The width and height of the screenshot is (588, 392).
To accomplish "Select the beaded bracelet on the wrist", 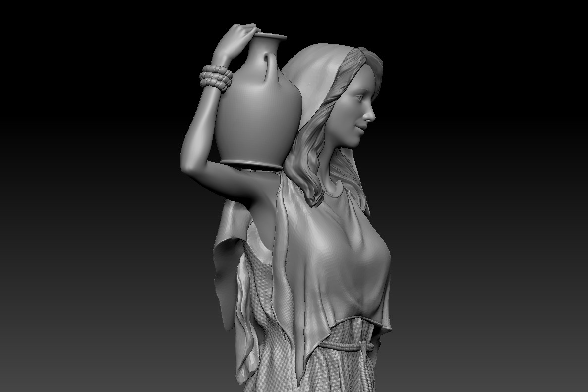I will [x=216, y=78].
